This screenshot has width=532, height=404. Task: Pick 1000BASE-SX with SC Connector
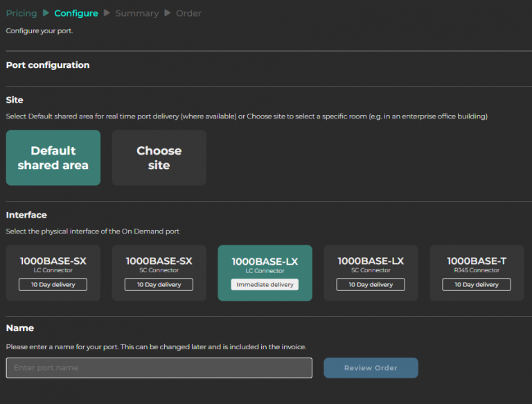tap(159, 273)
